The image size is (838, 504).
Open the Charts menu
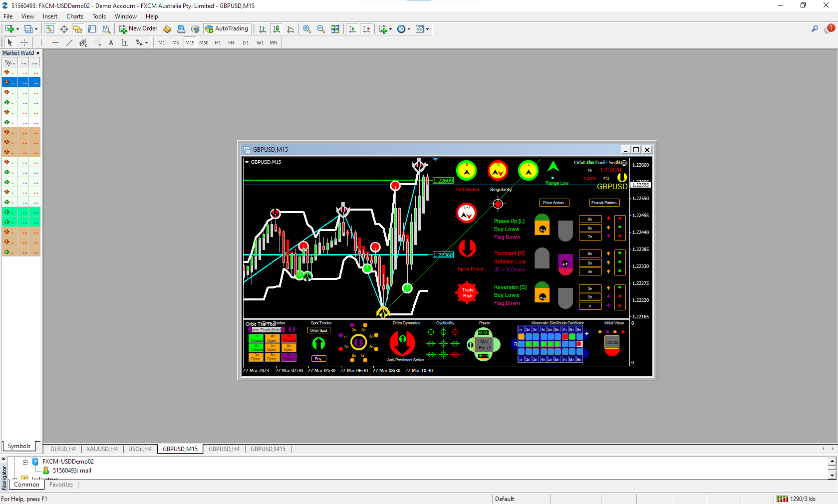pyautogui.click(x=75, y=16)
